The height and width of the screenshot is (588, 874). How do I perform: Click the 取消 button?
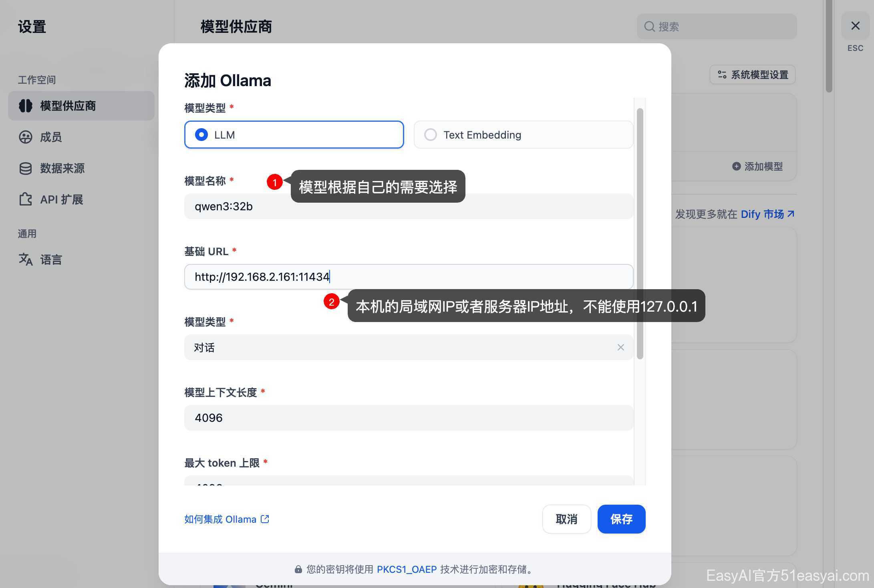tap(566, 519)
